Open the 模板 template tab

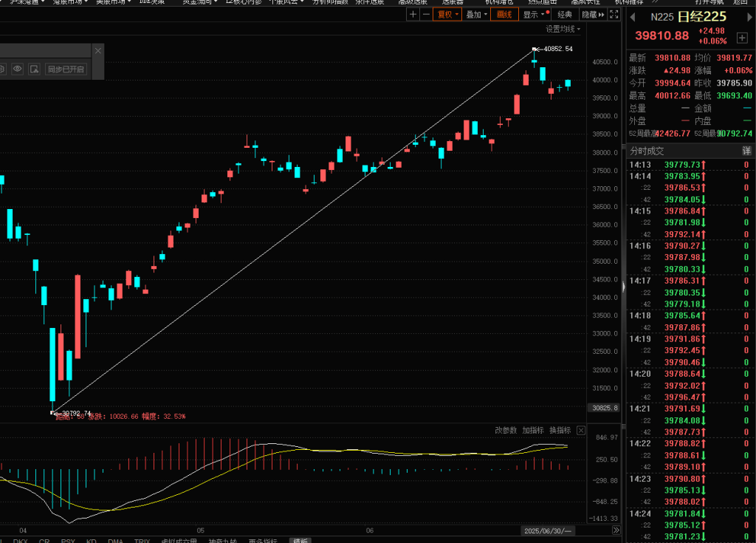tap(300, 541)
